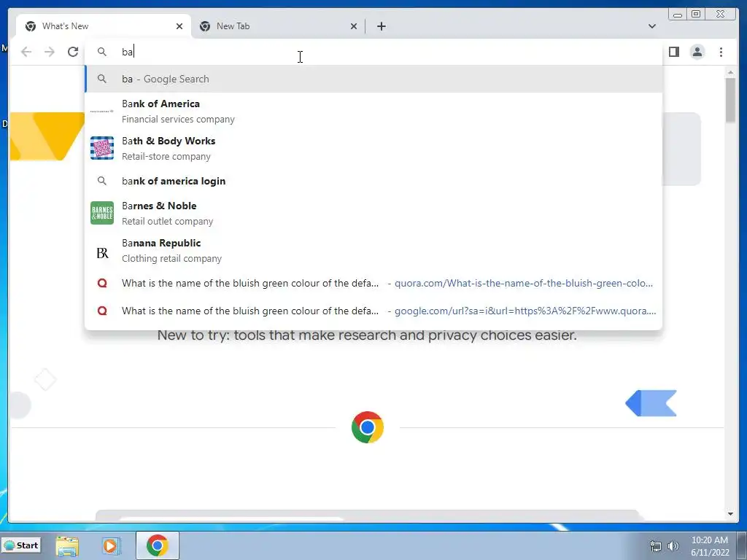Click in the address bar text field

373,52
